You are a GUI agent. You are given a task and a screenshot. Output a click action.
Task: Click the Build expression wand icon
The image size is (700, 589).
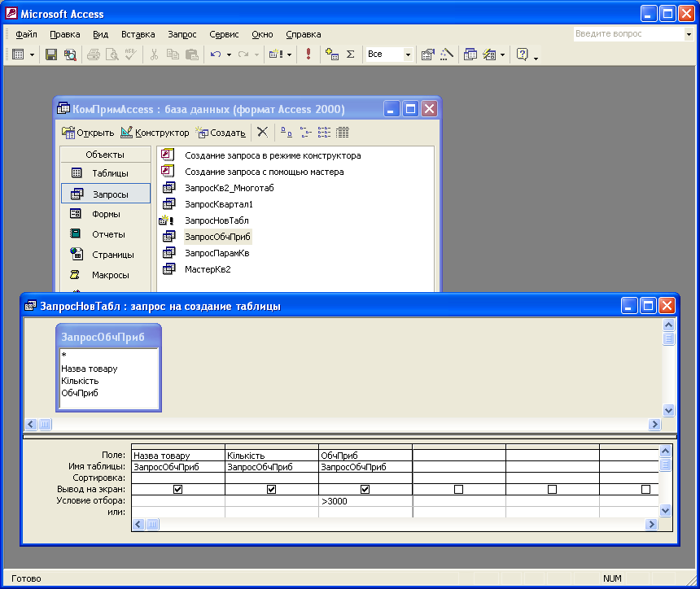tap(446, 55)
